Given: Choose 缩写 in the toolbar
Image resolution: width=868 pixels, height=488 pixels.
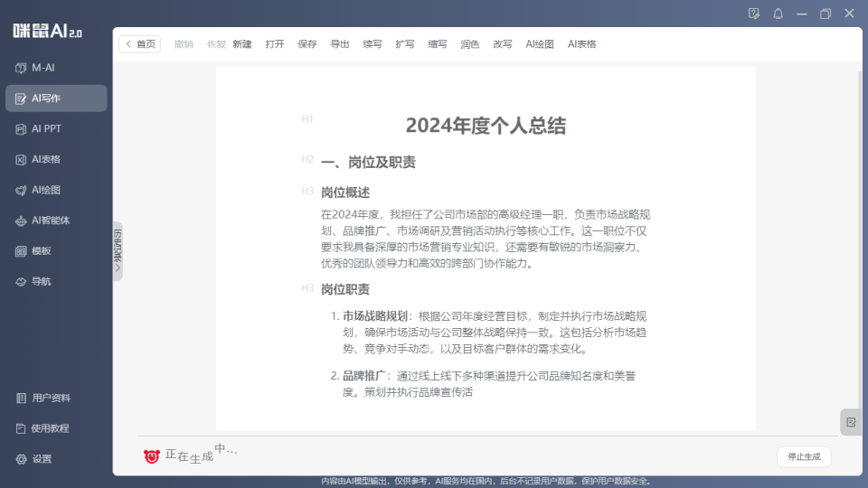Looking at the screenshot, I should (x=438, y=44).
